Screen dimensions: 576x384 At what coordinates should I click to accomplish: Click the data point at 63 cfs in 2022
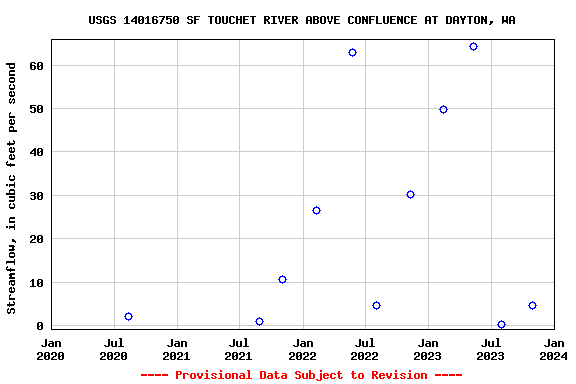click(x=352, y=53)
